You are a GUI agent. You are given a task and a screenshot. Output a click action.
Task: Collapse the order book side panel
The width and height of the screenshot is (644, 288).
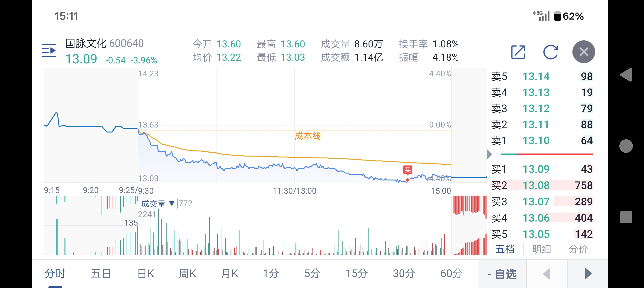pos(489,154)
